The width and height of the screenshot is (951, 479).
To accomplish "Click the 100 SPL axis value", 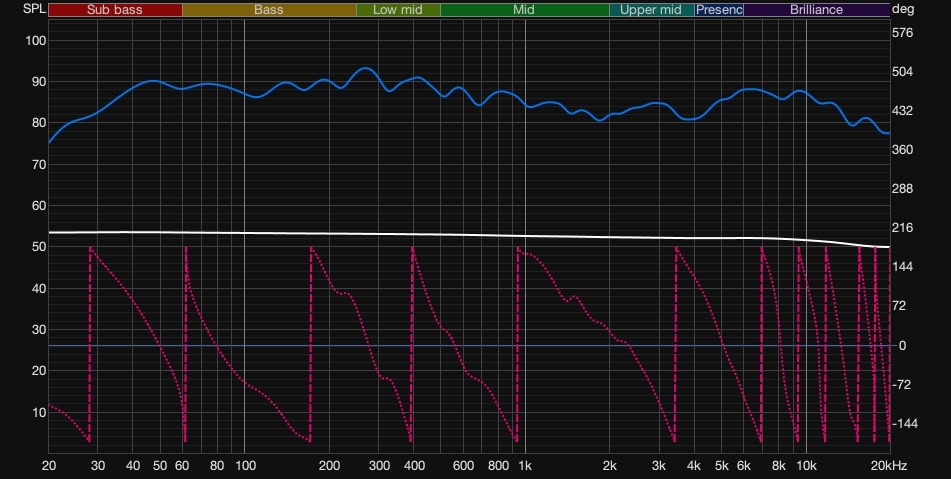I will pyautogui.click(x=35, y=41).
